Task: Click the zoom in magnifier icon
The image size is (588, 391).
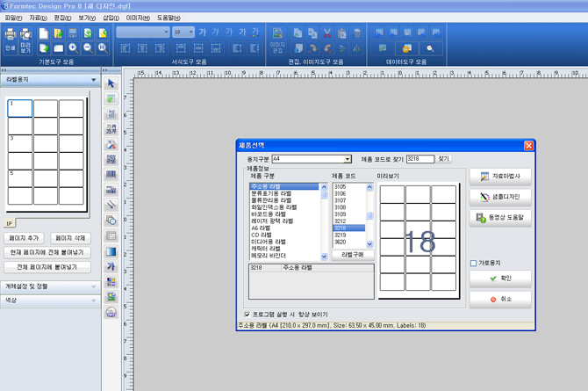Action: coord(73,48)
